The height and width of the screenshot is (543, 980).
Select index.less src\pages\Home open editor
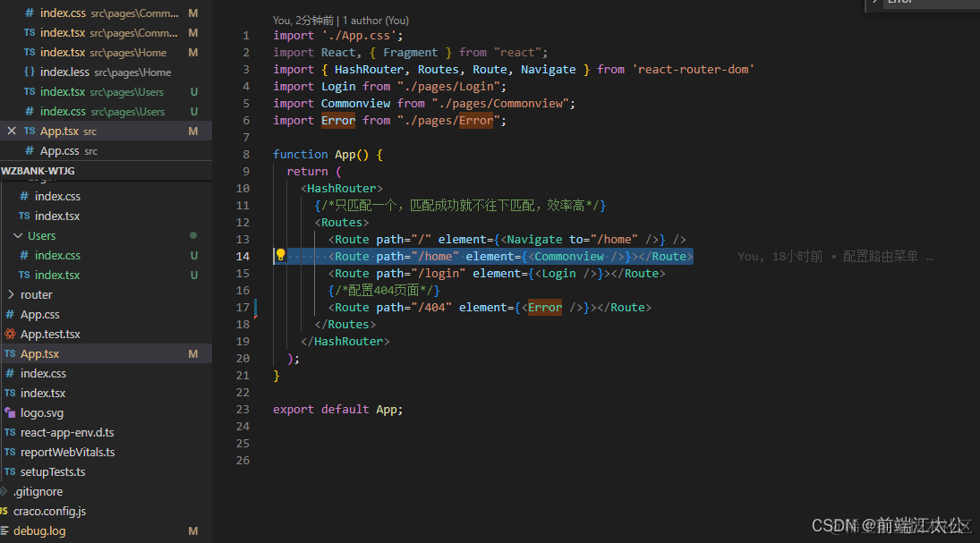click(x=106, y=72)
